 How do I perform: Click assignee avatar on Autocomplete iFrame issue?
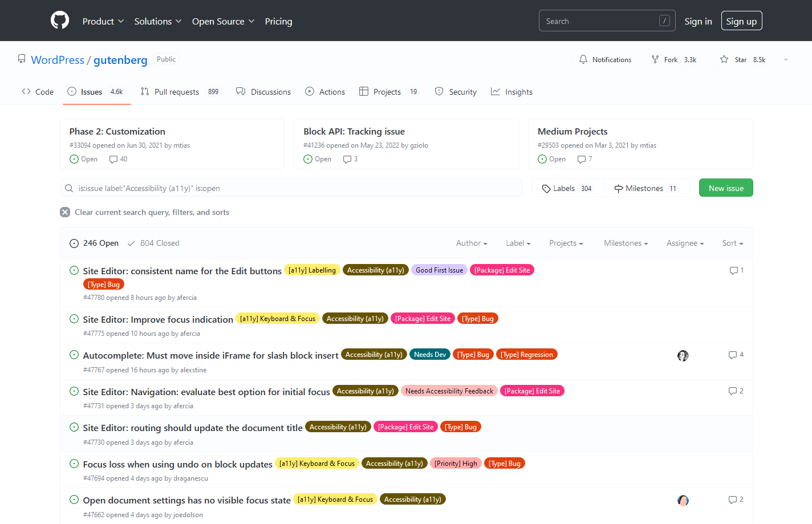(683, 356)
